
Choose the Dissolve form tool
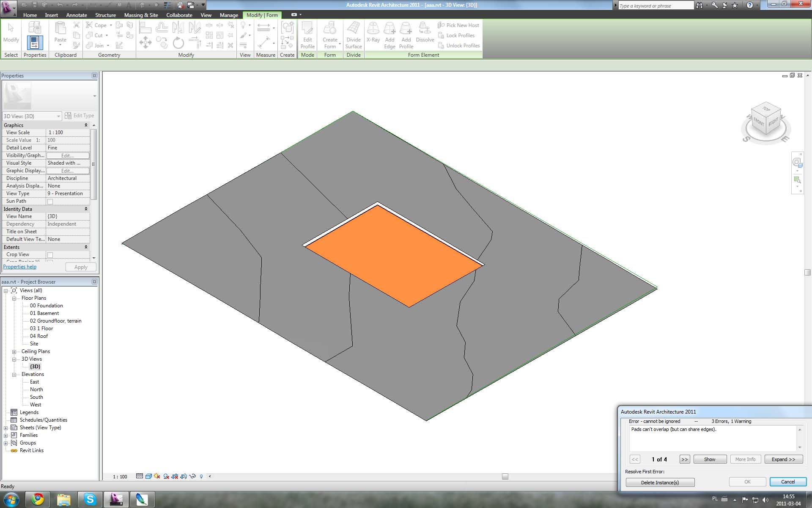click(425, 33)
